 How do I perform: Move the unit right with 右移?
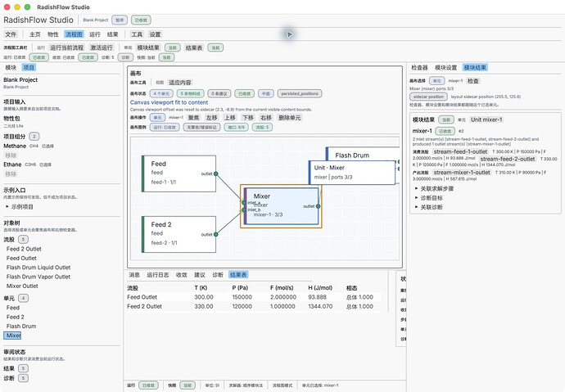click(266, 118)
